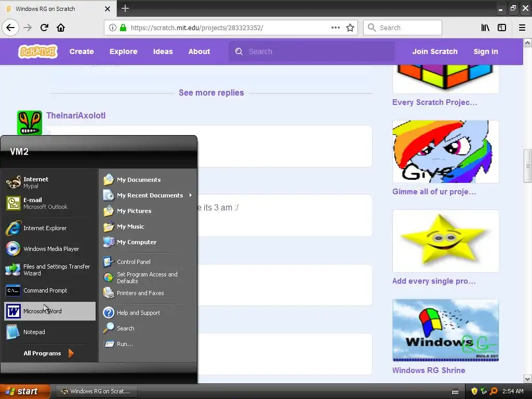Screen dimensions: 532x399
Task: Go to browser home page
Action: (61, 28)
